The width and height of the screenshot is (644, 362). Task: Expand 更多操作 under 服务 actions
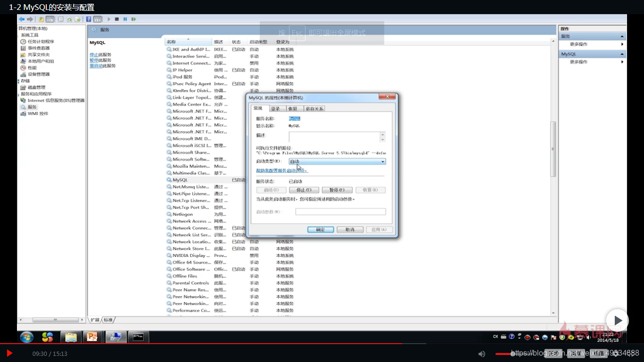point(592,44)
